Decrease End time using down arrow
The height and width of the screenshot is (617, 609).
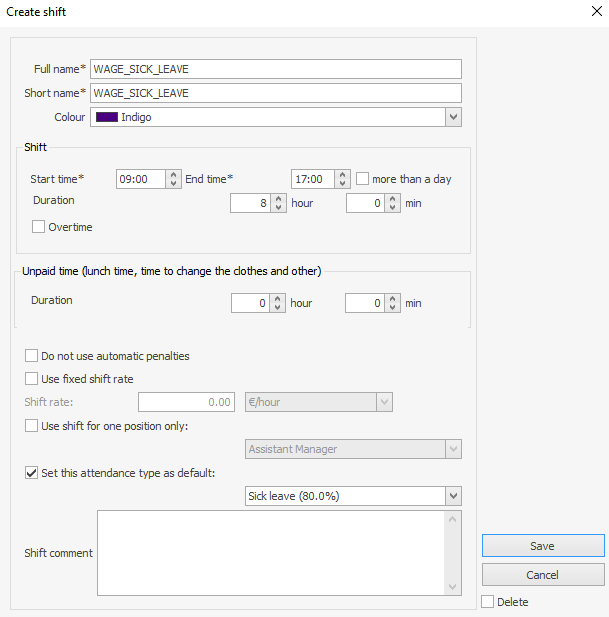343,184
